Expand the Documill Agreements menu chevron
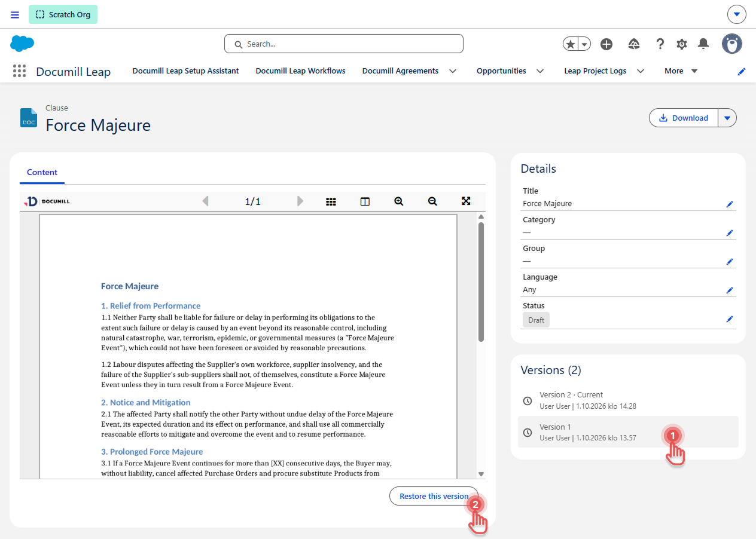Screen dimensions: 756x539 (453, 71)
